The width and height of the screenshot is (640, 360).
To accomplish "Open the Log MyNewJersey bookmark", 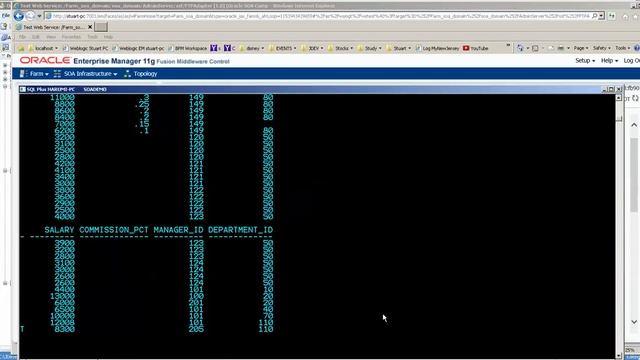I will [437, 48].
